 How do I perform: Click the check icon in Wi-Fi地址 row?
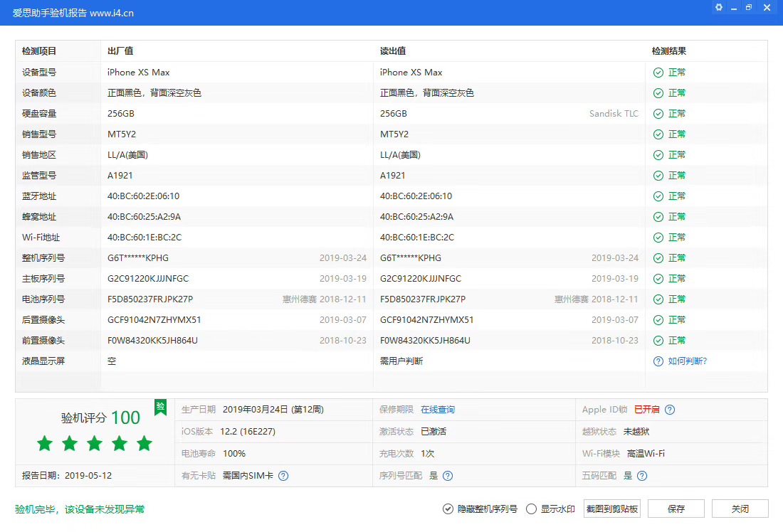pyautogui.click(x=658, y=238)
